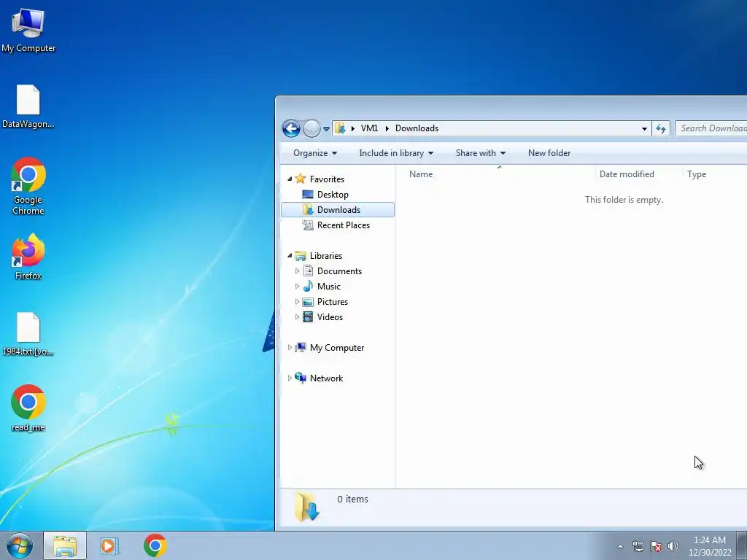Click Windows Explorer in the taskbar

click(x=65, y=545)
